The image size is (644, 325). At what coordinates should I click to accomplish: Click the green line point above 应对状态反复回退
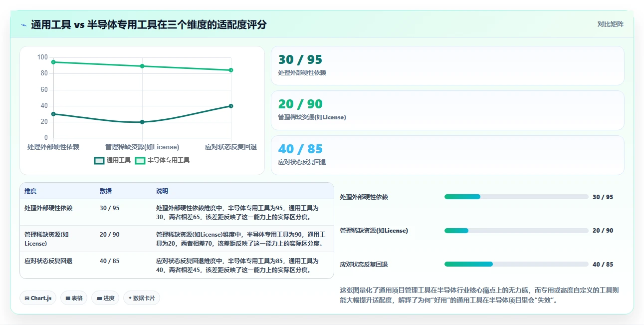coord(231,70)
